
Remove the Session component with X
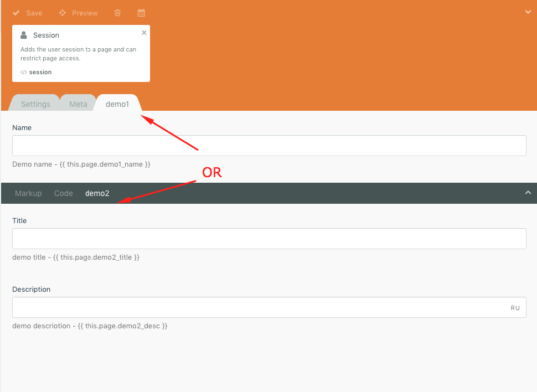[x=144, y=33]
